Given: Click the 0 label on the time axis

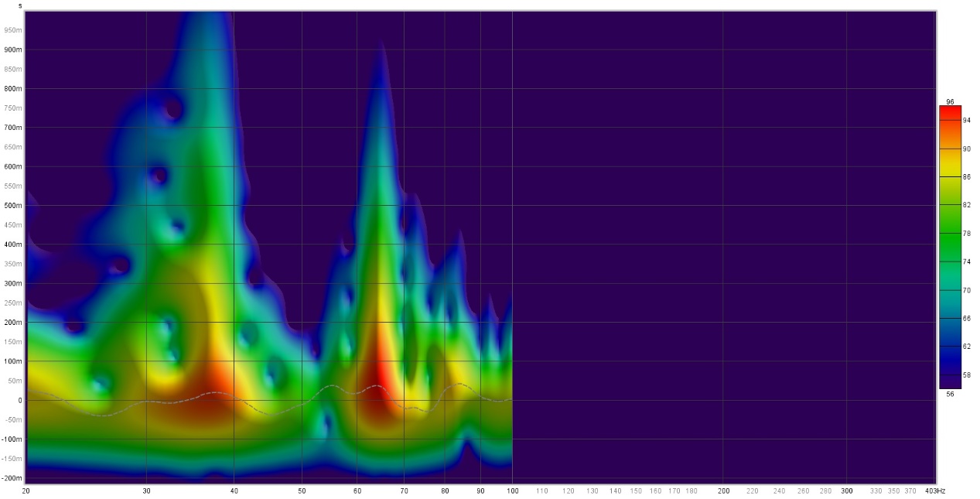Looking at the screenshot, I should pos(19,401).
